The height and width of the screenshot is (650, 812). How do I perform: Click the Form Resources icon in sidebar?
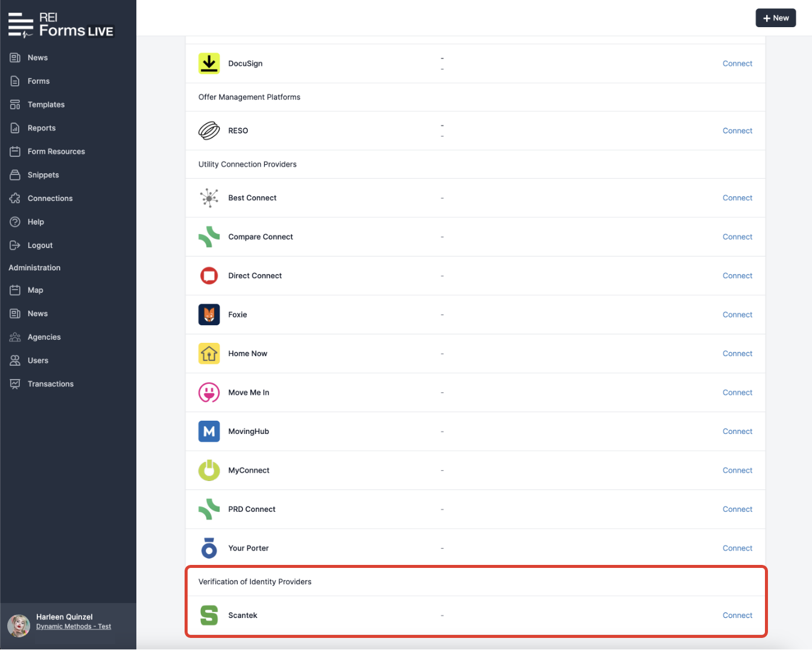click(15, 152)
